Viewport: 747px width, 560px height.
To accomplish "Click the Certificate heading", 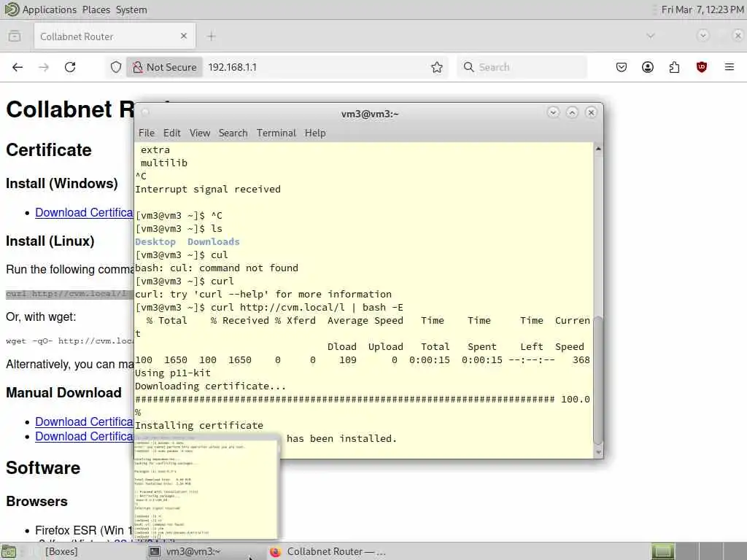I will [x=49, y=150].
